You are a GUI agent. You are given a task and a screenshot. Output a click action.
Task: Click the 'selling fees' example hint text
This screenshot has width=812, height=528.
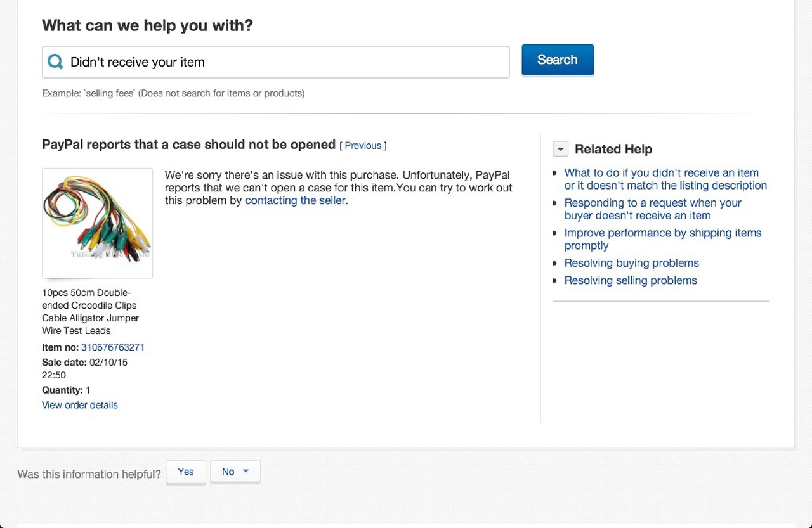pos(173,93)
